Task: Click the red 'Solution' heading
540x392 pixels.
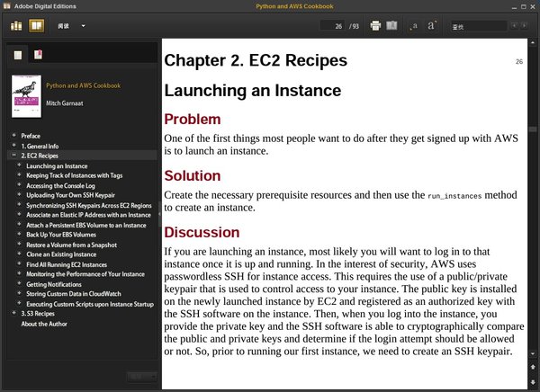Action: pos(193,175)
